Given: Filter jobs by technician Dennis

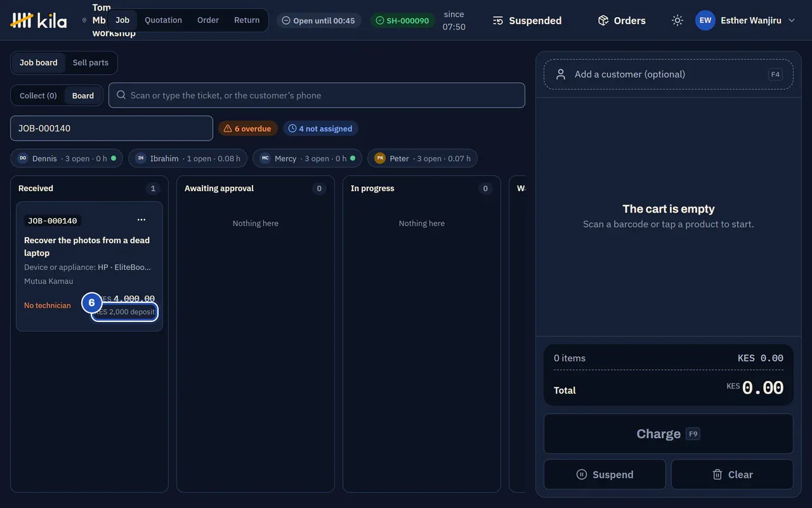Looking at the screenshot, I should click(x=67, y=158).
